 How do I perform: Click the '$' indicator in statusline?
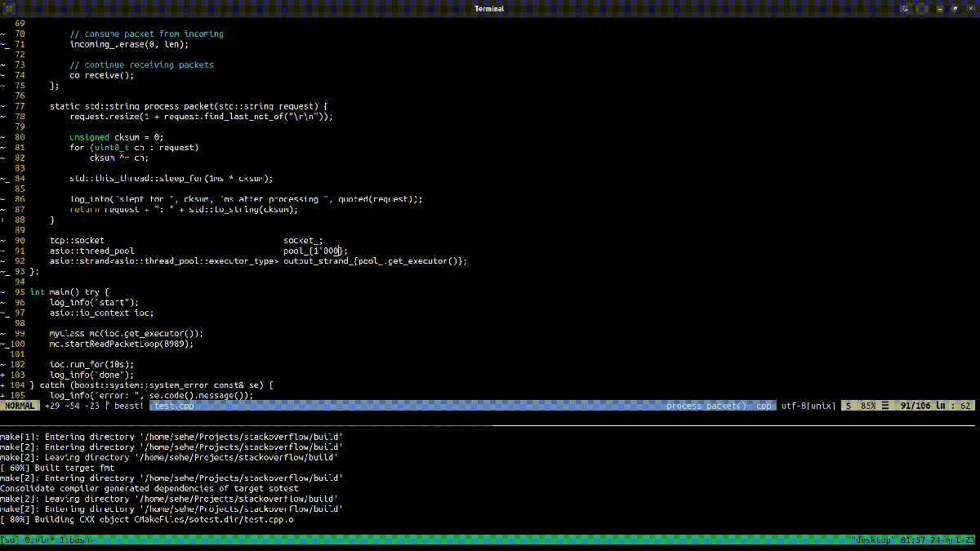point(849,406)
